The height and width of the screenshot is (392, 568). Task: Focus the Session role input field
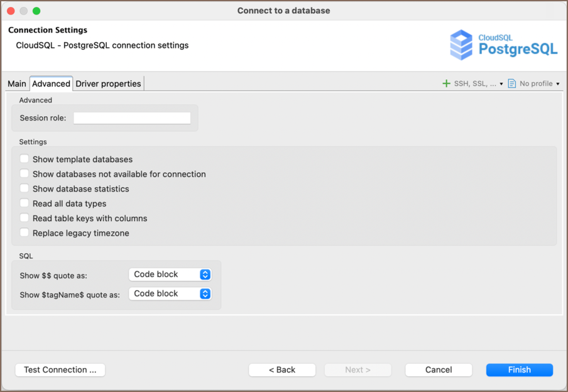[132, 118]
